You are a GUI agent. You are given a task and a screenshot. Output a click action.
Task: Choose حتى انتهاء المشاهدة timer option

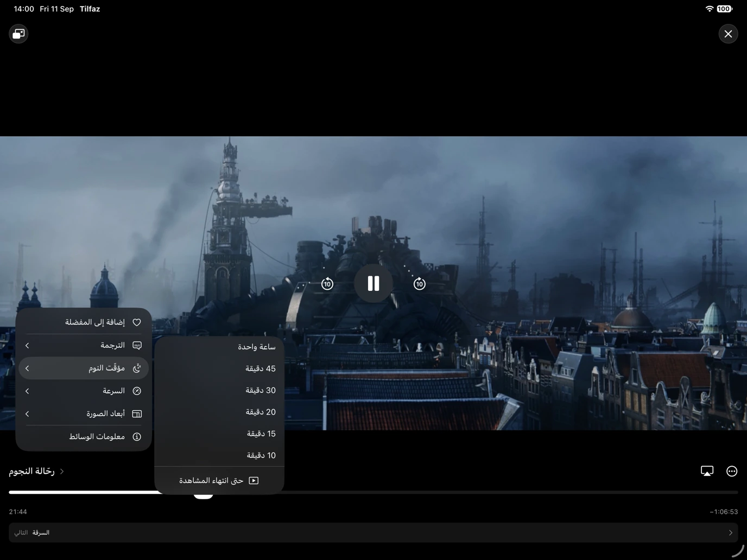tap(219, 480)
